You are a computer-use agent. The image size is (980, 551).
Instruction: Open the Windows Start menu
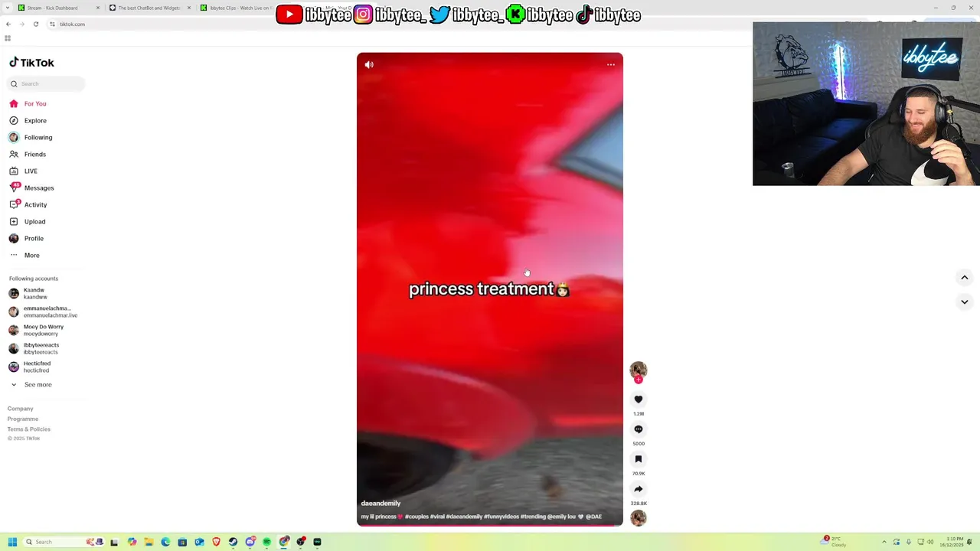point(12,542)
